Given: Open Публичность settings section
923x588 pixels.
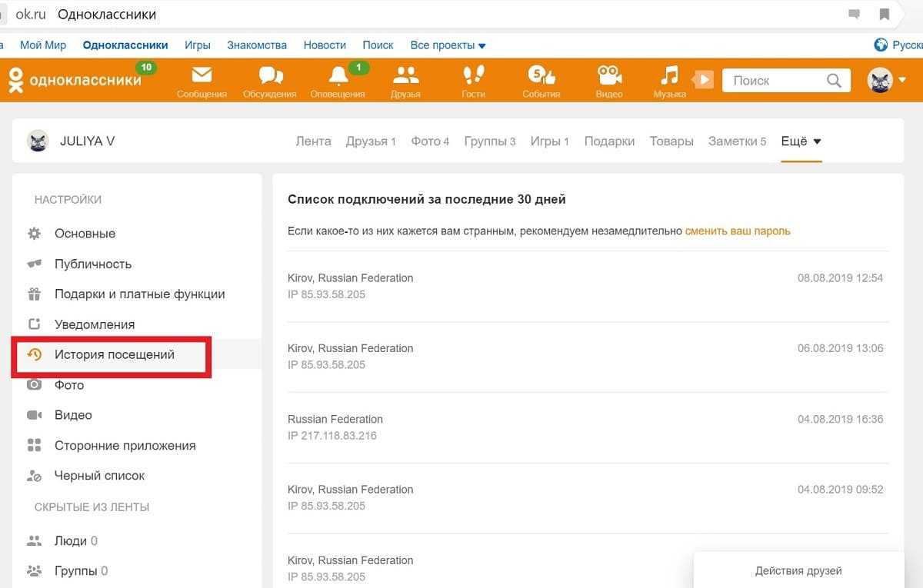Looking at the screenshot, I should click(x=93, y=264).
